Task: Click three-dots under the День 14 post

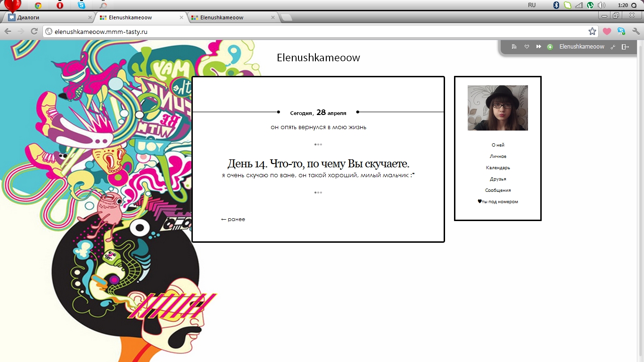Action: tap(318, 193)
